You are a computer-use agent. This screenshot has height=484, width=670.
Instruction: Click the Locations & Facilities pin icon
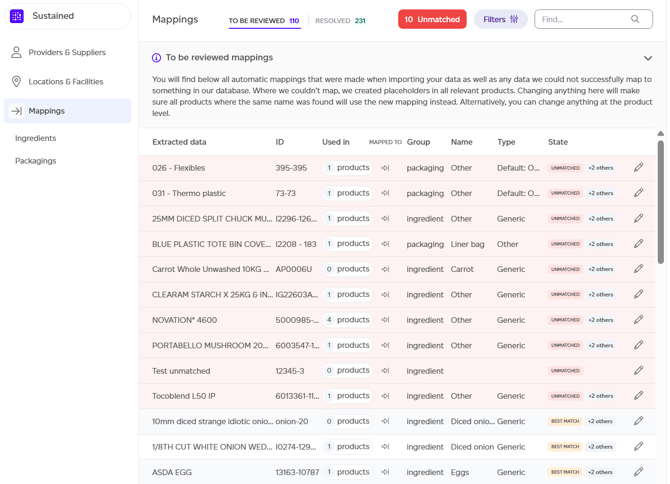pyautogui.click(x=16, y=81)
